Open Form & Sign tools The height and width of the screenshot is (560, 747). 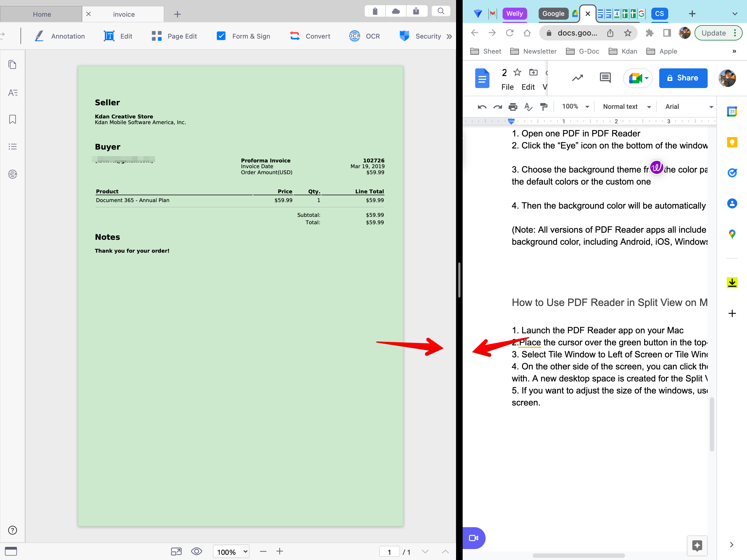pyautogui.click(x=243, y=36)
